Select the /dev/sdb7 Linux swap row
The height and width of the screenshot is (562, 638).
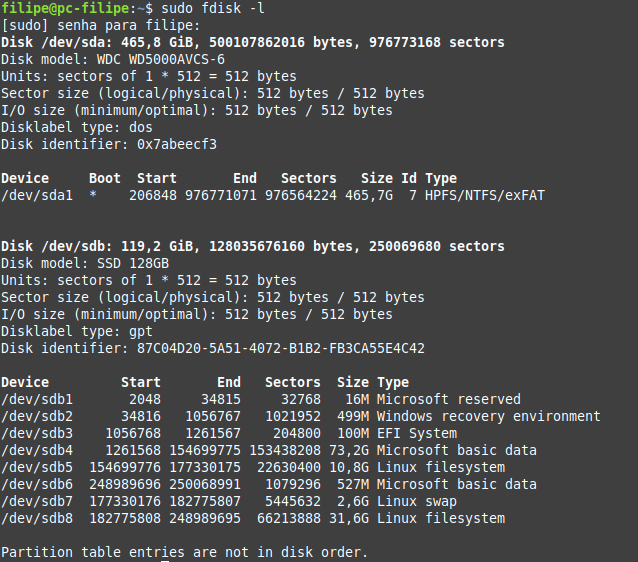coord(229,501)
